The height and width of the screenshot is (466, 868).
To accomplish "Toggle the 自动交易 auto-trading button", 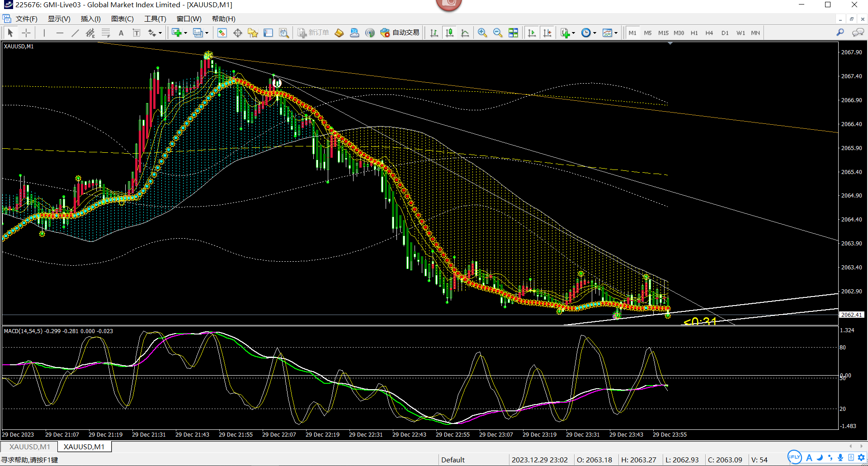I will tap(400, 33).
